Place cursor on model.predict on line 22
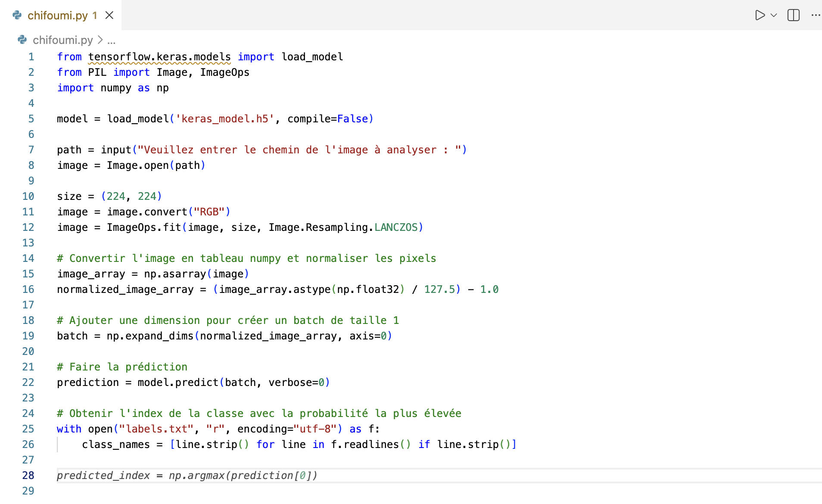This screenshot has height=504, width=822. click(x=177, y=383)
